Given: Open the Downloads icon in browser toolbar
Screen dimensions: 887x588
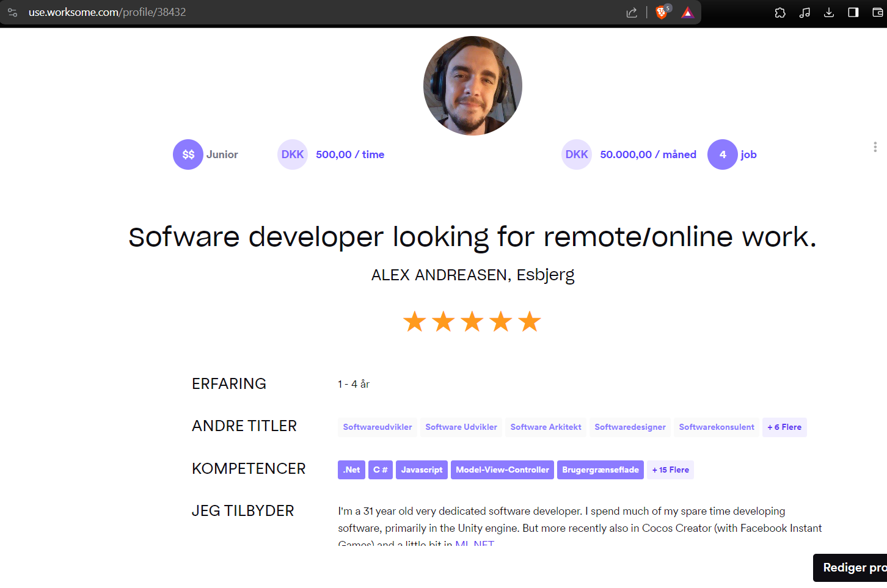Looking at the screenshot, I should coord(829,12).
